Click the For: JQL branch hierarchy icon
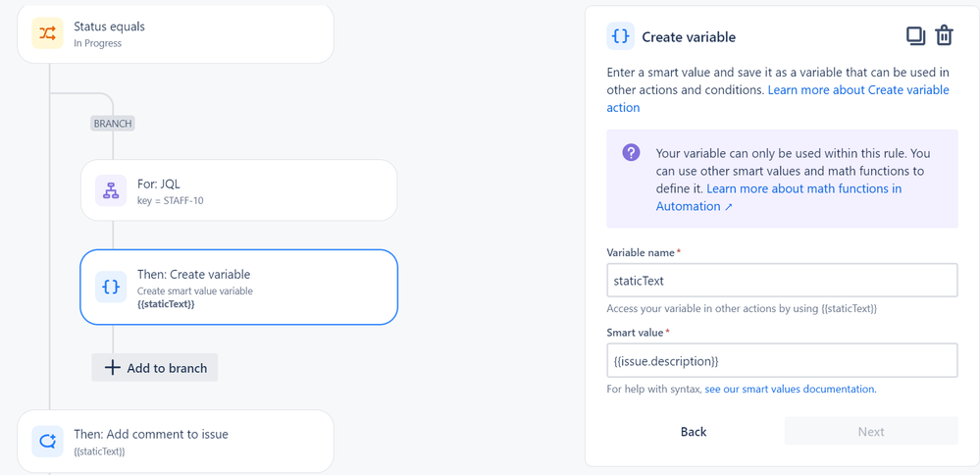 coord(111,190)
